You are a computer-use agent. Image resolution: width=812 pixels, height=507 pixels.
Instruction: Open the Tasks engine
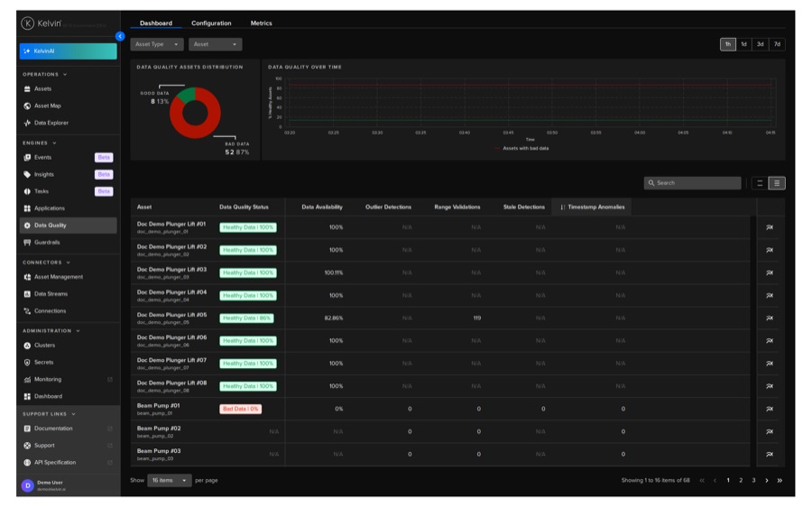pos(41,191)
